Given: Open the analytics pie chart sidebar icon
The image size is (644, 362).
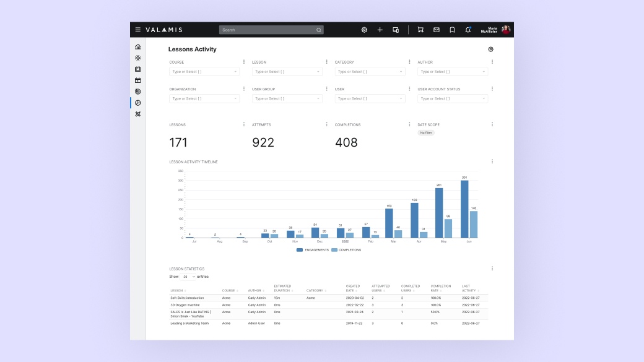Looking at the screenshot, I should [x=138, y=103].
